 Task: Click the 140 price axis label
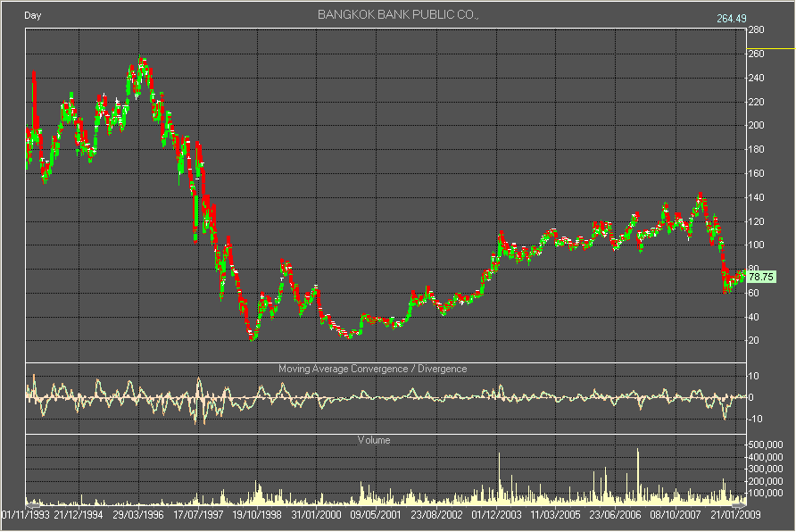pos(757,197)
